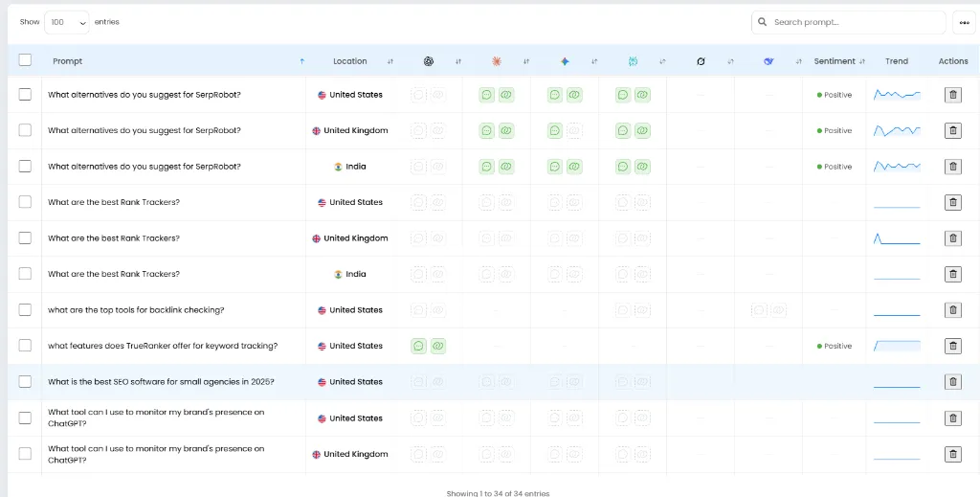Open Claude mention icon for SerpRobot United States
This screenshot has height=497, width=980.
pyautogui.click(x=487, y=95)
